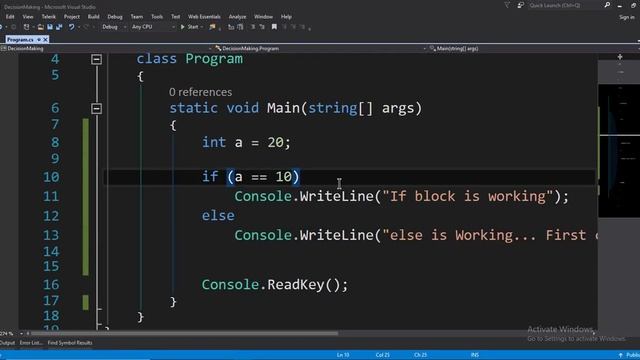Open the Project menu
The height and width of the screenshot is (360, 640).
[x=72, y=17]
